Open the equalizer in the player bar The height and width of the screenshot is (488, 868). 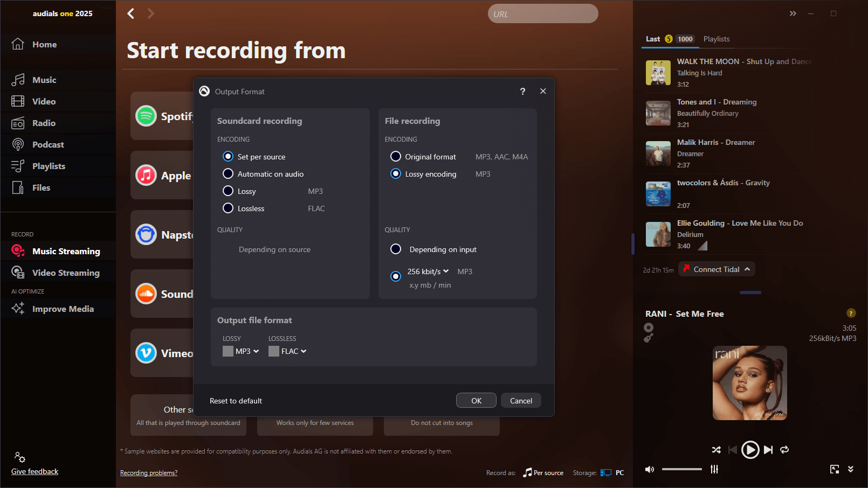click(714, 469)
